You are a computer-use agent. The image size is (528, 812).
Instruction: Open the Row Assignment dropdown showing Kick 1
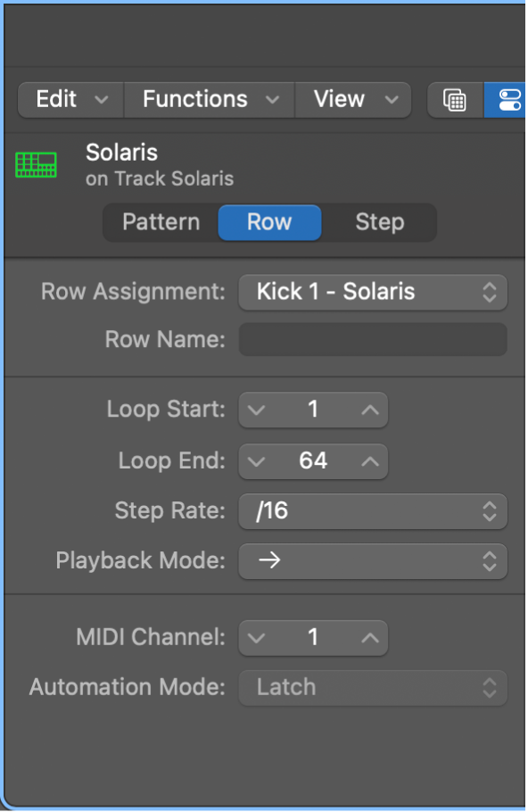coord(373,292)
